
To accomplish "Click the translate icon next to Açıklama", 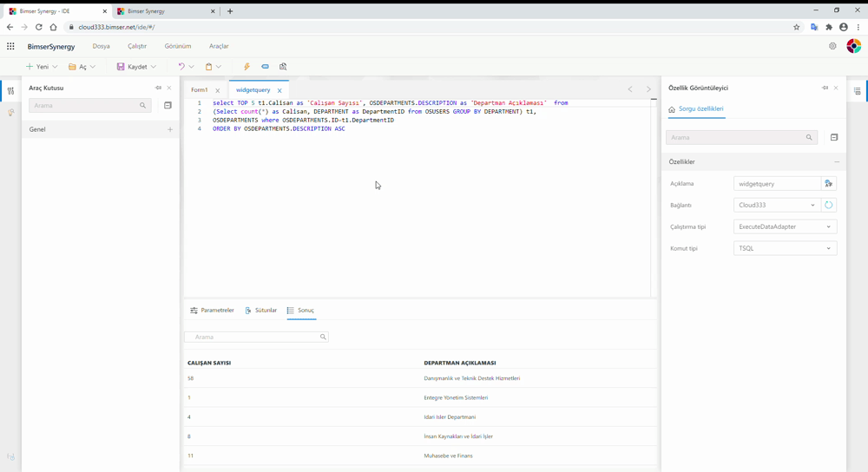I will [x=828, y=184].
